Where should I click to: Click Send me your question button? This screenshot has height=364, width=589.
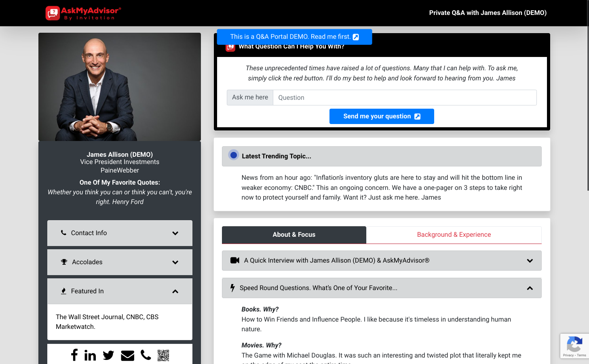(x=382, y=116)
